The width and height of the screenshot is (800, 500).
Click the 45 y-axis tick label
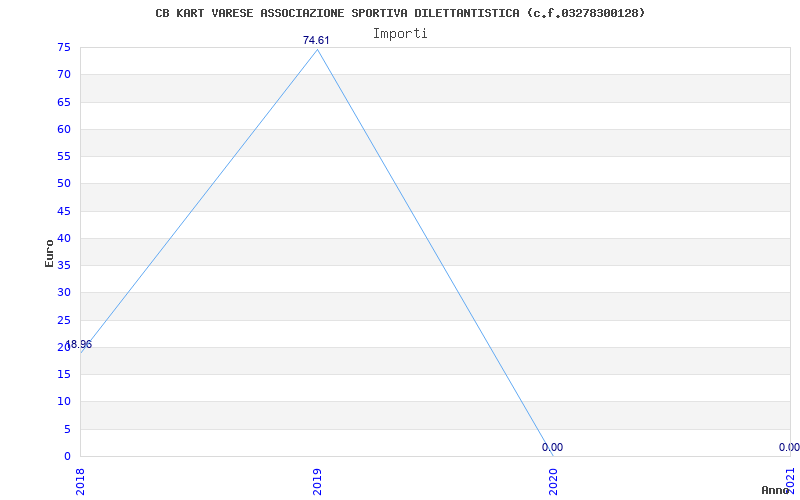[x=64, y=211]
